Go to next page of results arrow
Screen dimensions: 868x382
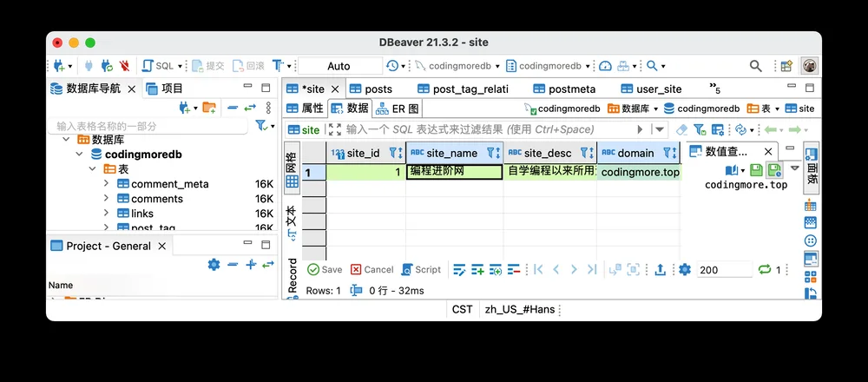click(x=574, y=270)
